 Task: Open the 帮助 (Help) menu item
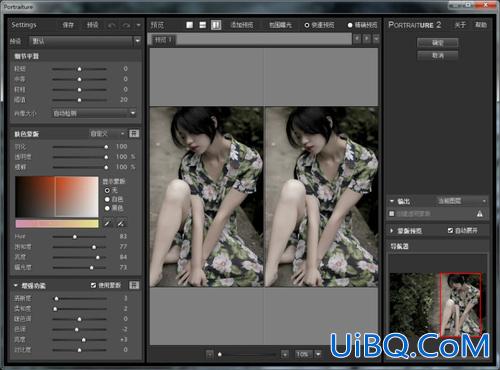tap(480, 25)
